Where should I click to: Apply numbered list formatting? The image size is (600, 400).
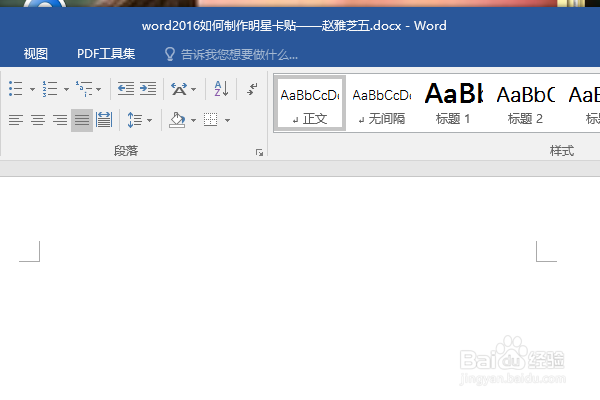(x=50, y=89)
